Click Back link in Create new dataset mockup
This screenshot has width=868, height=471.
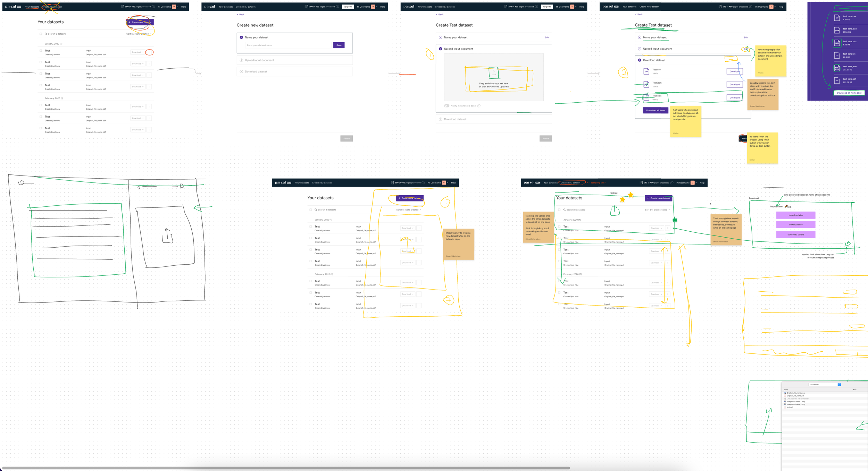click(x=241, y=15)
